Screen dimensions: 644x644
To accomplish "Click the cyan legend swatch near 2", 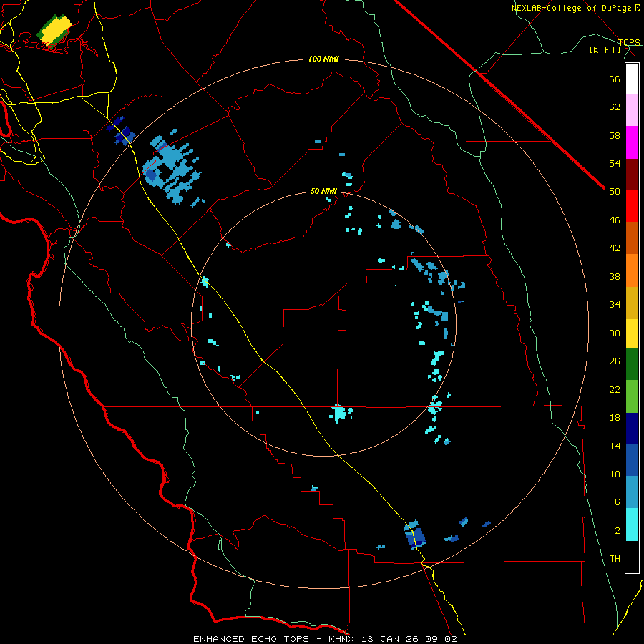I will click(x=632, y=525).
